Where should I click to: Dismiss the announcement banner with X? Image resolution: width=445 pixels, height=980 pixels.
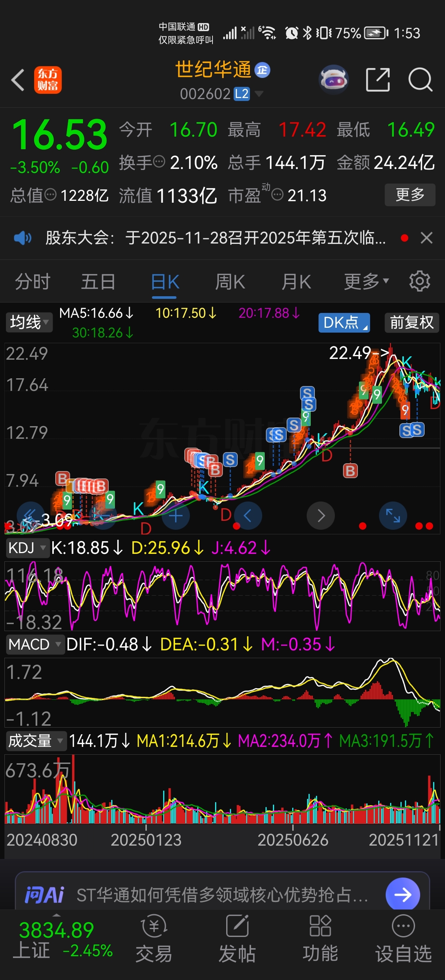(427, 238)
